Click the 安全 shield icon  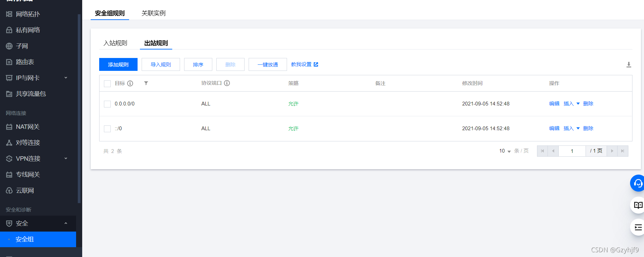[9, 223]
